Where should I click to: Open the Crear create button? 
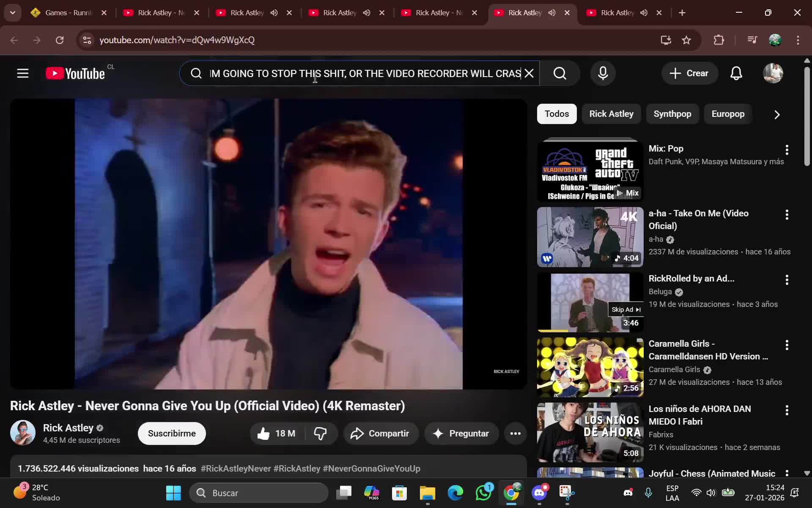(x=689, y=74)
